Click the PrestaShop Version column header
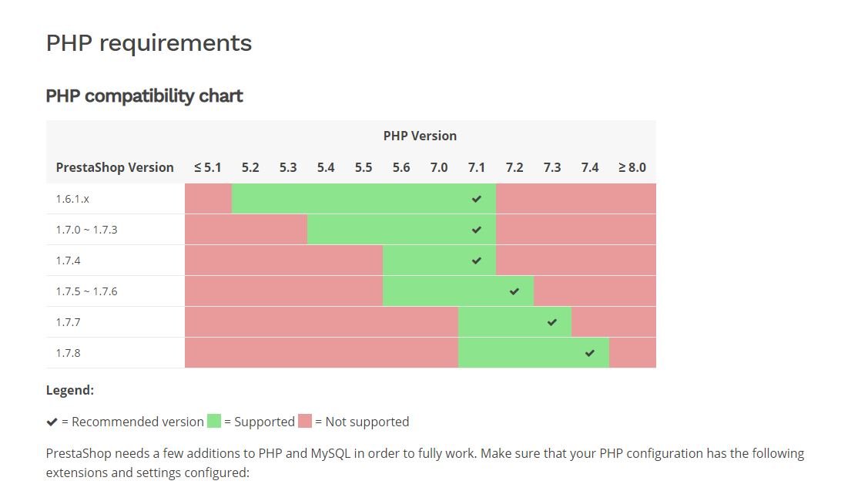Viewport: 868px width, 501px height. click(x=115, y=167)
